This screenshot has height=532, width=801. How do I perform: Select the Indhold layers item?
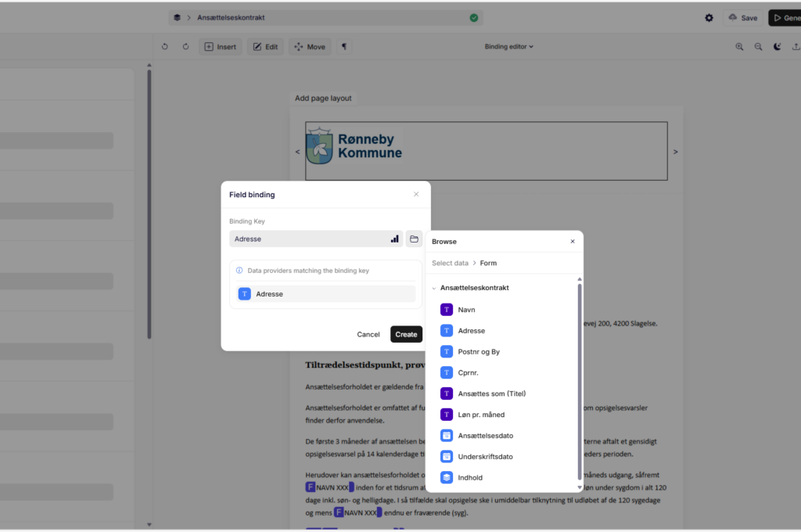[470, 477]
